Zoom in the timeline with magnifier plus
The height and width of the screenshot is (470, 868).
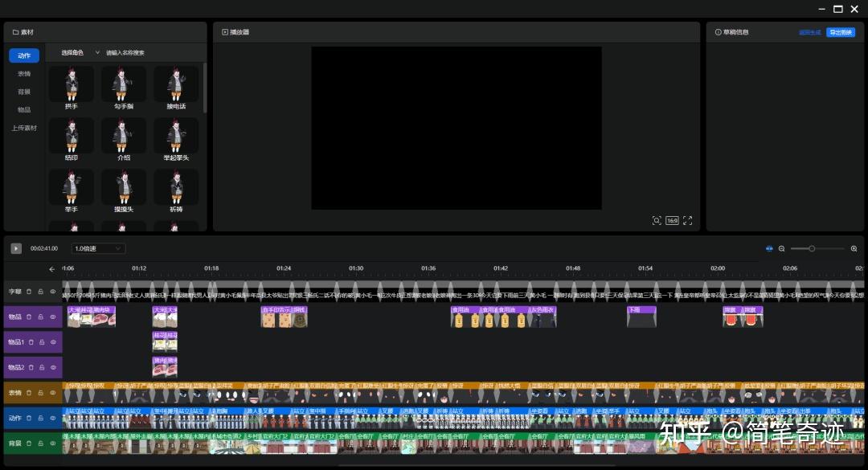coord(854,248)
